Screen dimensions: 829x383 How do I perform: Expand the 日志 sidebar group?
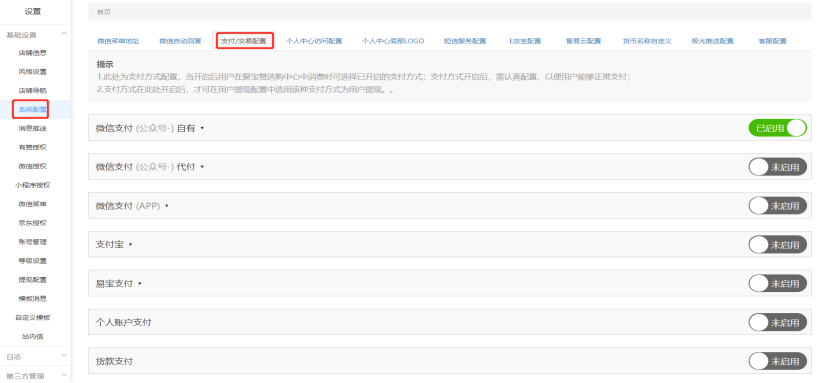click(64, 356)
